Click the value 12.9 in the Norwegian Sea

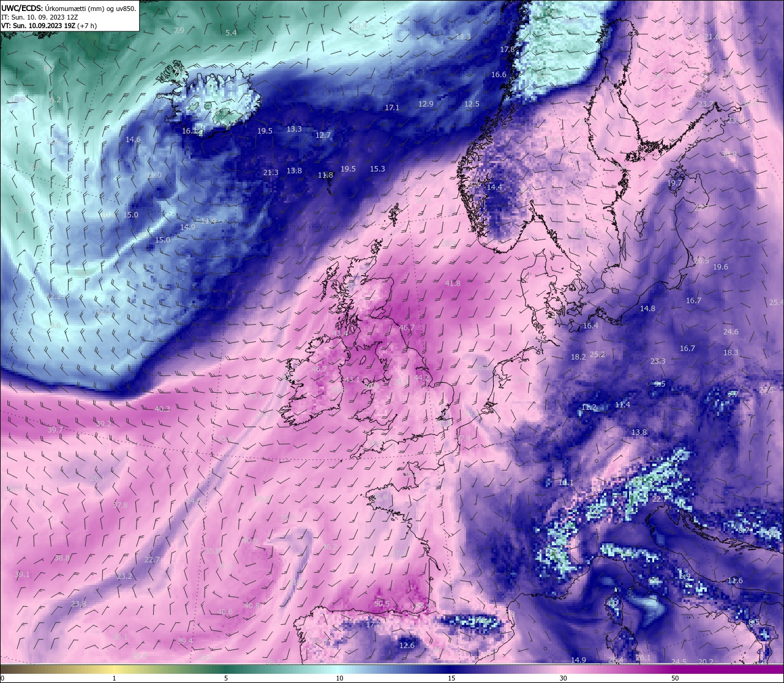426,104
